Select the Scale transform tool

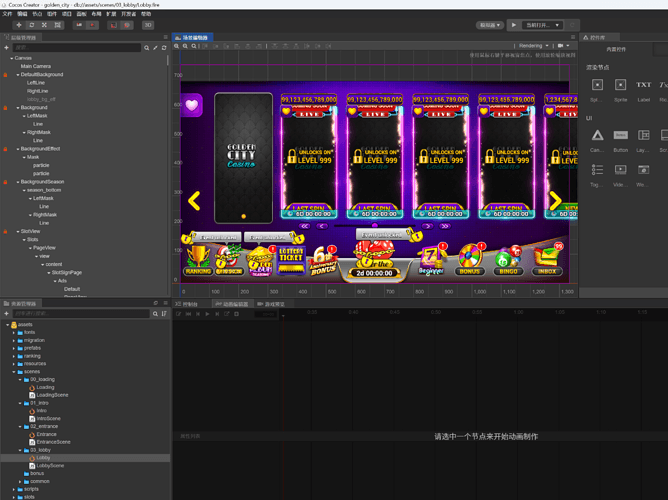point(44,25)
